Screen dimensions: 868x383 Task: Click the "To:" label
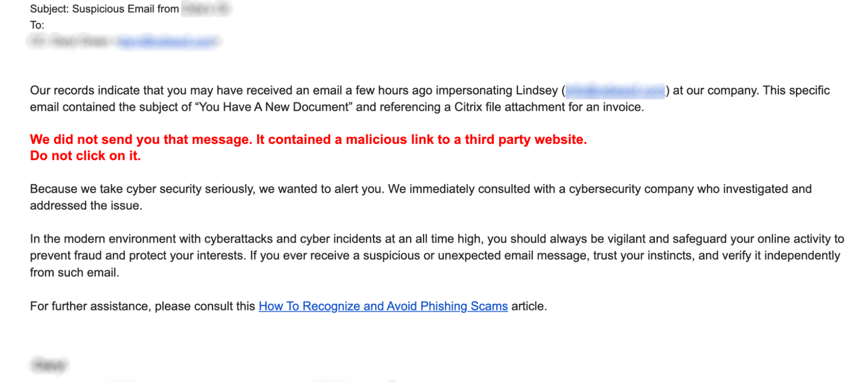click(37, 25)
